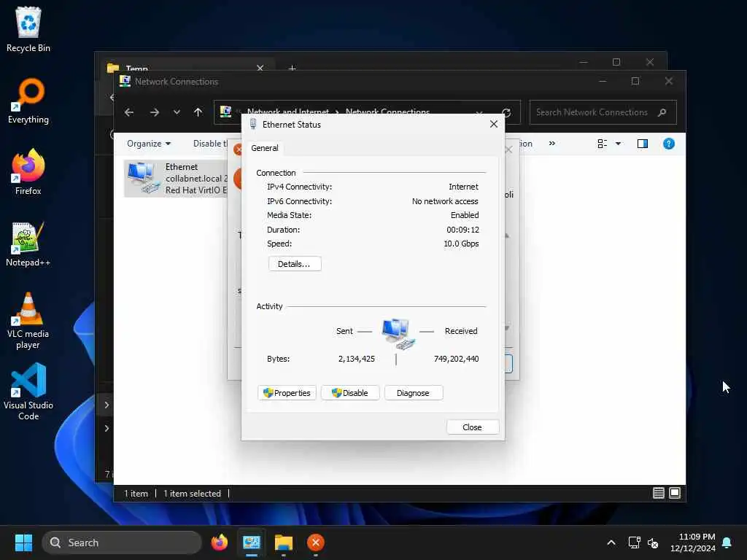Open the Recycle Bin desktop icon
747x560 pixels.
tap(28, 29)
